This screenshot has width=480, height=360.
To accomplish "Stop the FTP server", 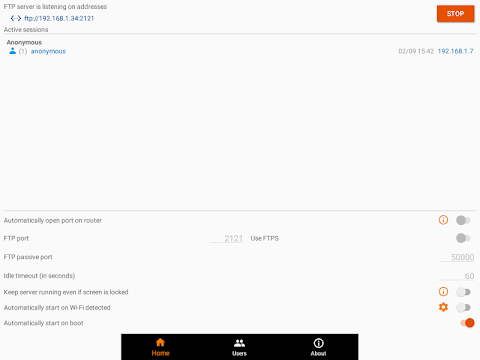I will pos(455,14).
